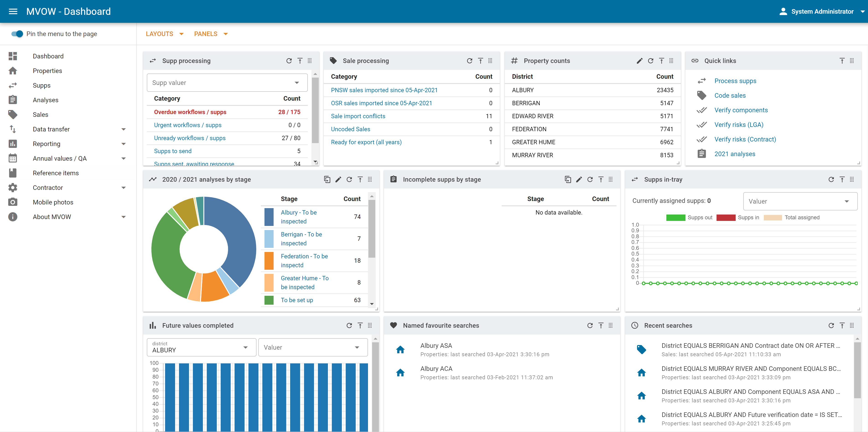Image resolution: width=868 pixels, height=432 pixels.
Task: Scroll the 2020/2021 analyses stage list
Action: (372, 304)
